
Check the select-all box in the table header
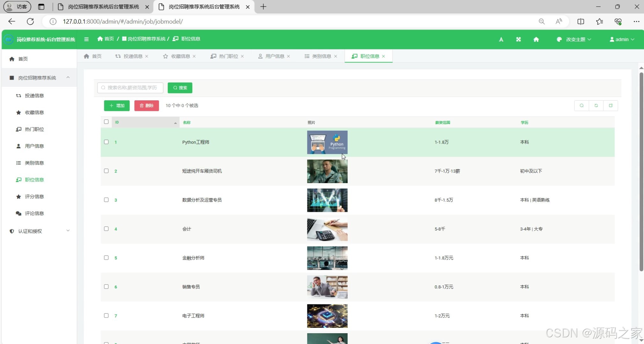point(106,122)
